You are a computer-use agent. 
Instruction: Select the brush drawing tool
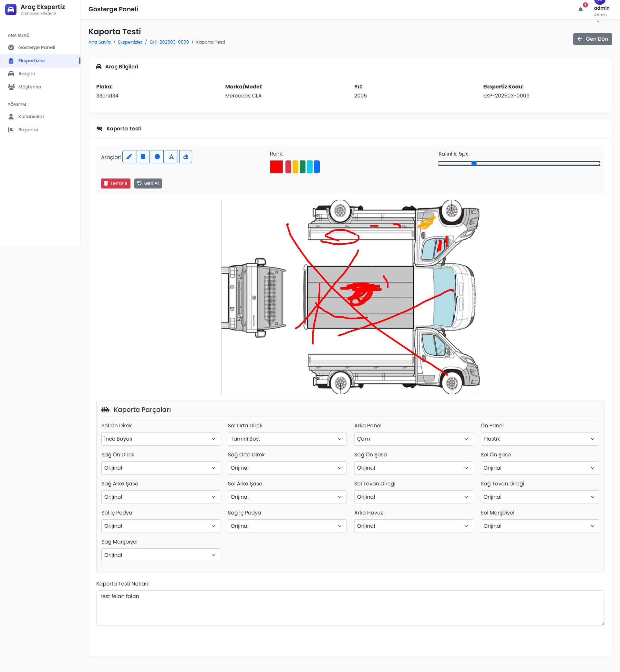[129, 157]
